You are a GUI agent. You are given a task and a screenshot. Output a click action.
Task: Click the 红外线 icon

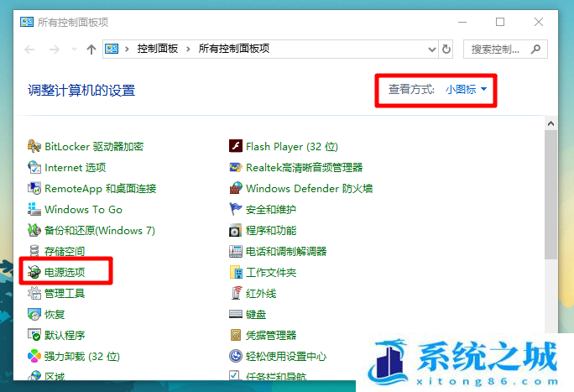[235, 293]
